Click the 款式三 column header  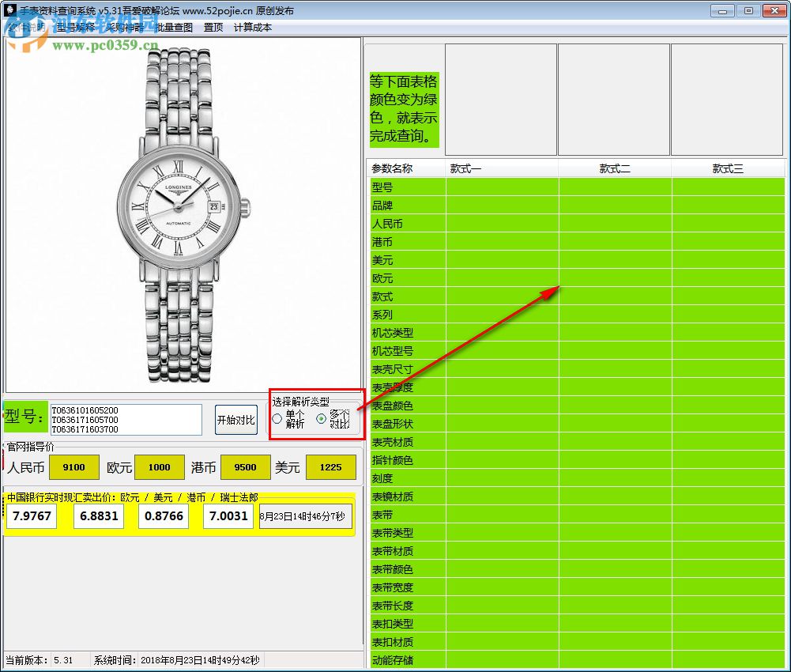click(728, 168)
